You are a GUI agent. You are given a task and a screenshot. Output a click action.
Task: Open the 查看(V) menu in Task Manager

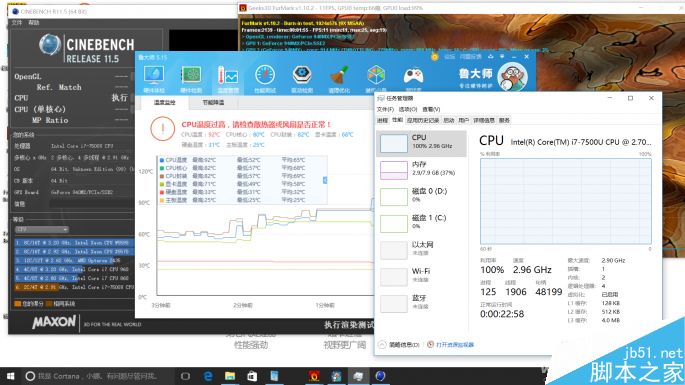[x=431, y=109]
